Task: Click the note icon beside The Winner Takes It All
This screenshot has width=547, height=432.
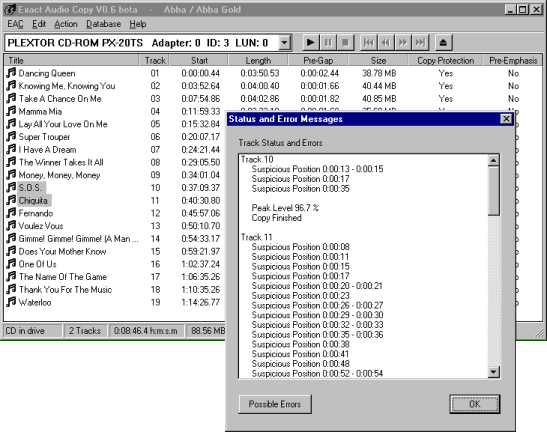Action: 11,162
